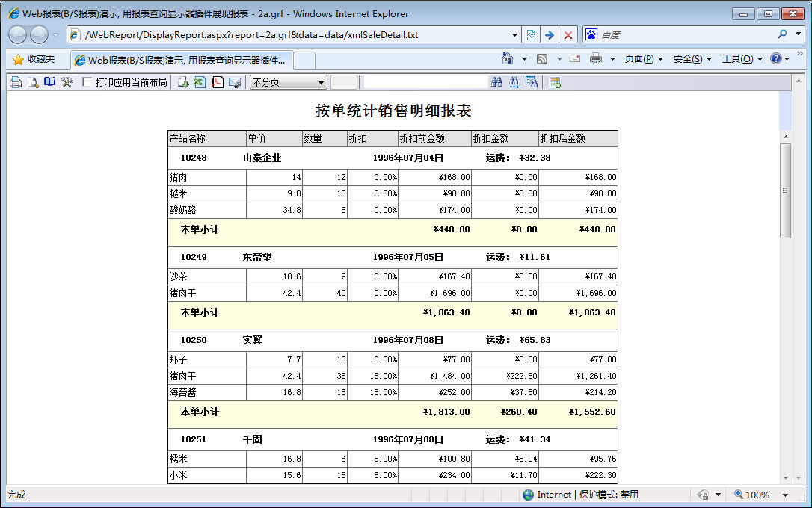The height and width of the screenshot is (508, 812).
Task: Click the report print icon
Action: pyautogui.click(x=16, y=82)
